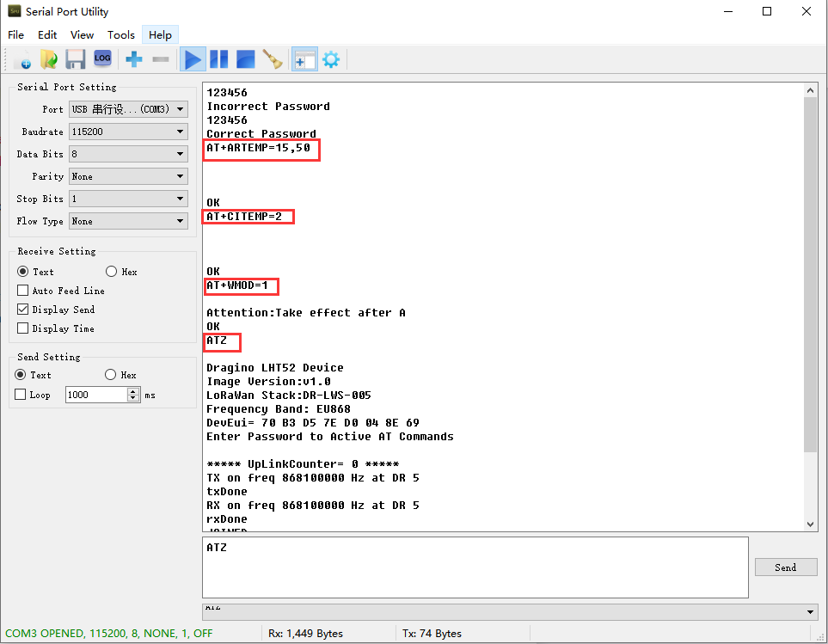Click the AT+CITEMP=2 line

[244, 217]
